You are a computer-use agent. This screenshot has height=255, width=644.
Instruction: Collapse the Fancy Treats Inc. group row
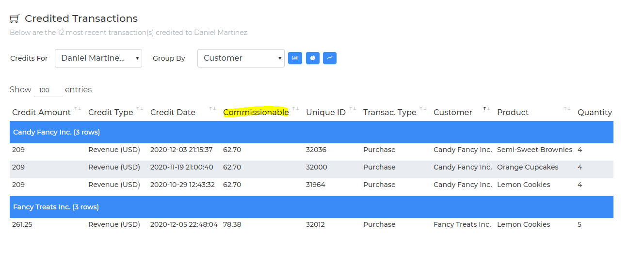pyautogui.click(x=311, y=207)
